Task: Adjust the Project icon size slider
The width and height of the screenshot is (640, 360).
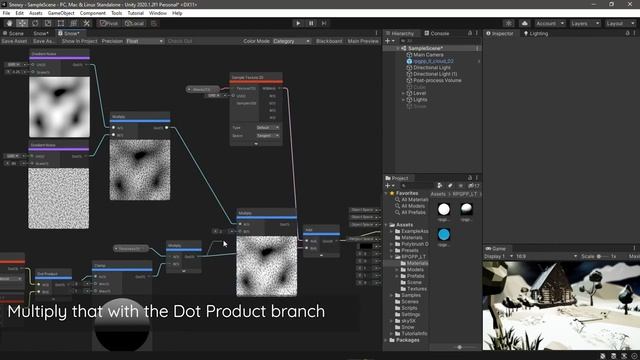Action: tap(460, 347)
